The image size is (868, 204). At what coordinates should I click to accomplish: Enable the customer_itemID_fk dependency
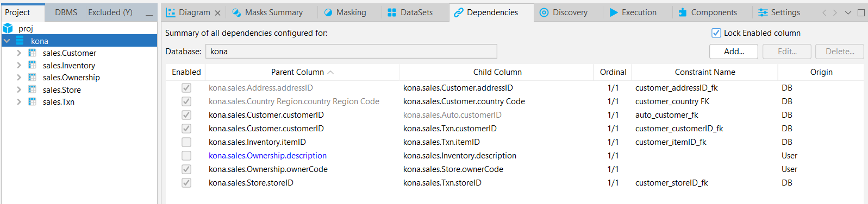click(186, 142)
